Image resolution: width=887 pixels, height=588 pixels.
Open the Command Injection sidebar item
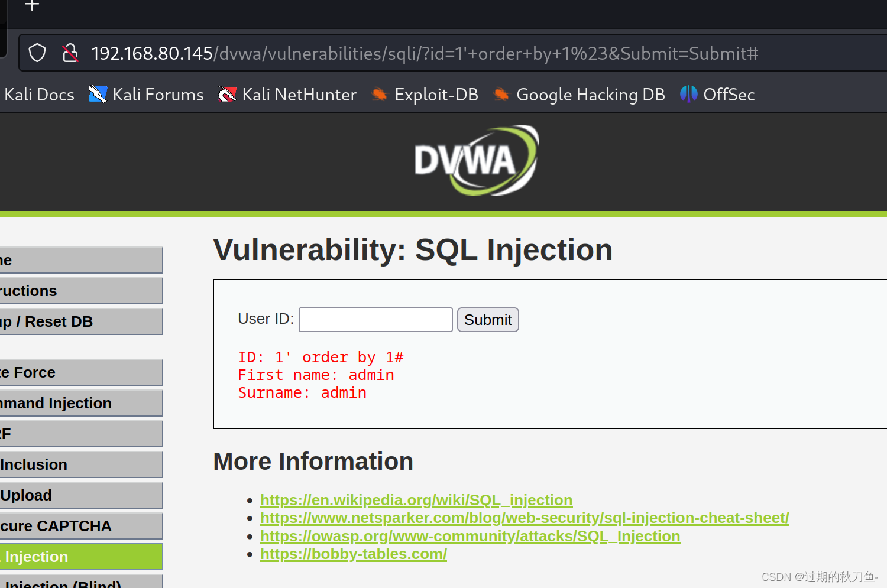[x=81, y=403]
